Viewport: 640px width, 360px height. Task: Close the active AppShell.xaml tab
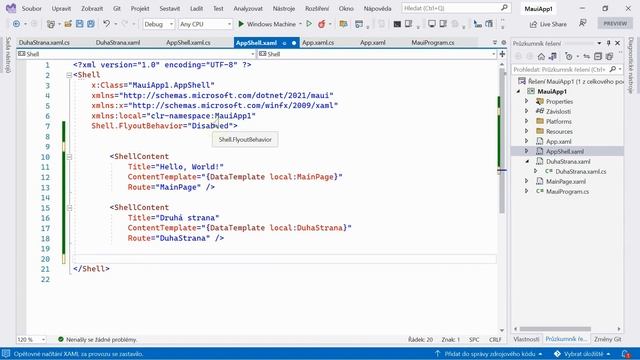[x=294, y=43]
